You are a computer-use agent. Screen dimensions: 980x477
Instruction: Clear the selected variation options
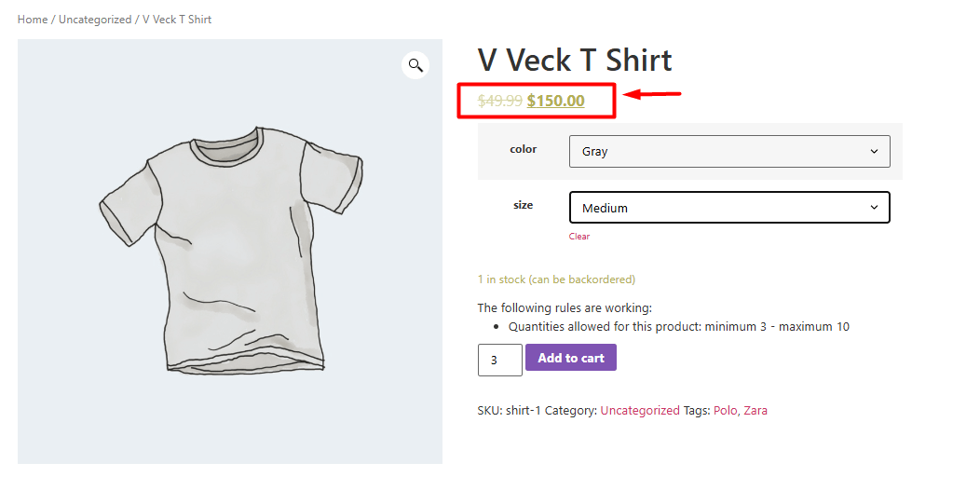pyautogui.click(x=579, y=237)
